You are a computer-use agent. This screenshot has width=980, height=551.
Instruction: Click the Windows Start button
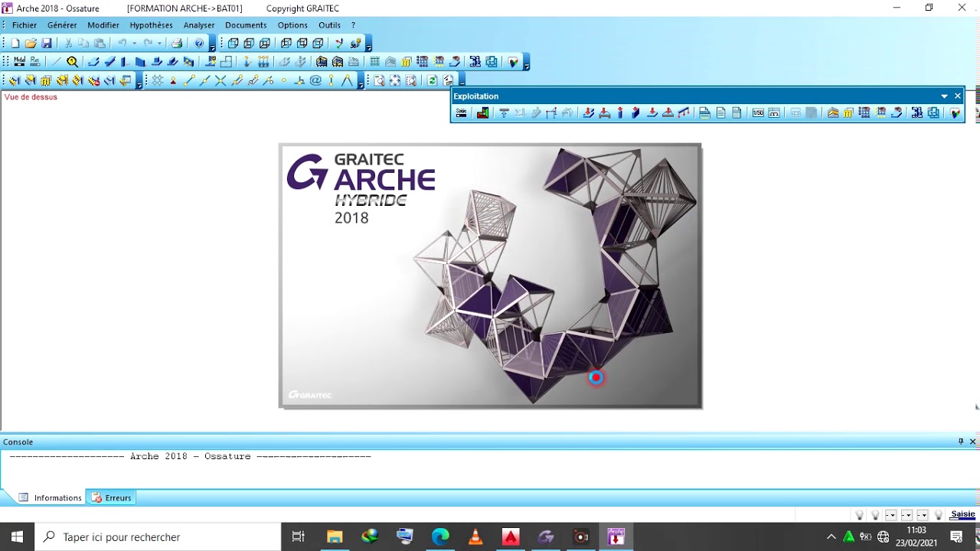pyautogui.click(x=18, y=537)
